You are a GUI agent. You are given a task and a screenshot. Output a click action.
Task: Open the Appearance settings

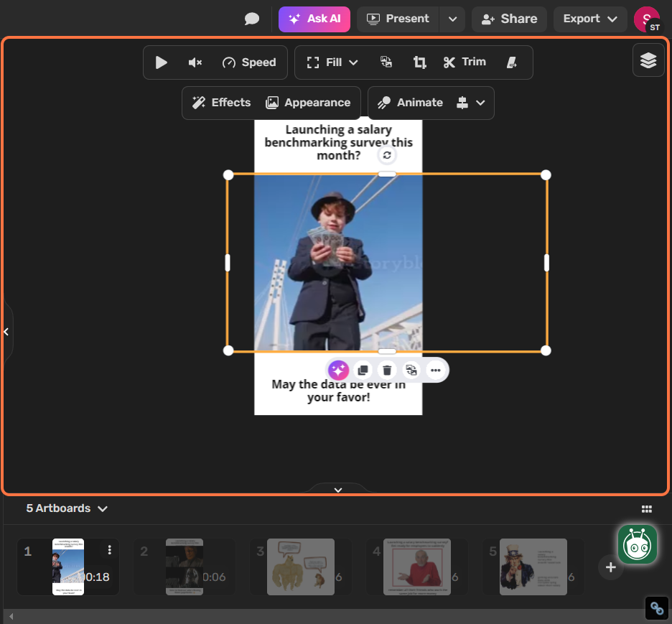pyautogui.click(x=308, y=103)
